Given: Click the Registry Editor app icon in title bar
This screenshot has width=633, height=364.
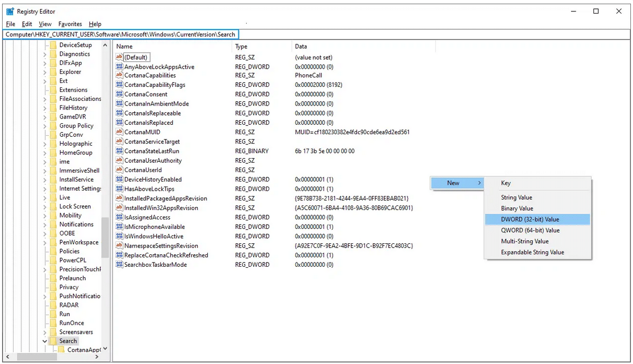Looking at the screenshot, I should [10, 11].
